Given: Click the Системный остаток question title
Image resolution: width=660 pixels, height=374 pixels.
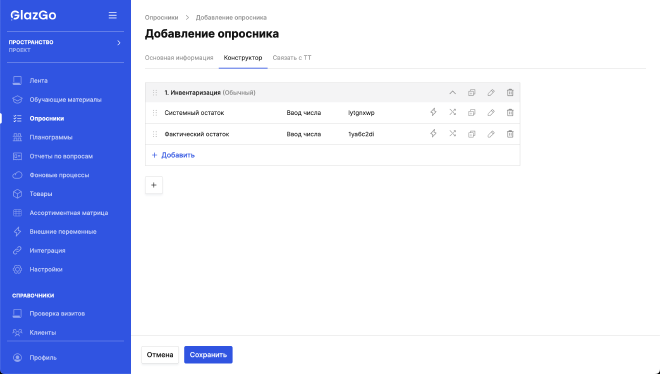Looking at the screenshot, I should 194,113.
